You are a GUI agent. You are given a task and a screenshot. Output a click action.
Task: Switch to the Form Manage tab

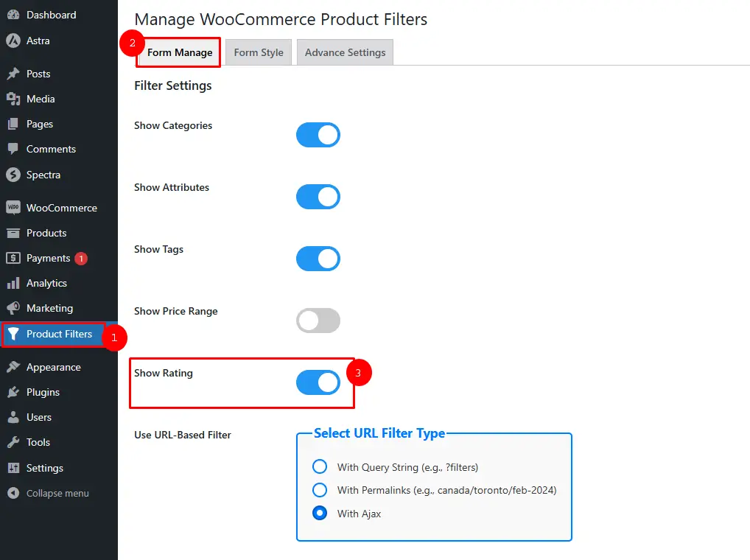(180, 52)
